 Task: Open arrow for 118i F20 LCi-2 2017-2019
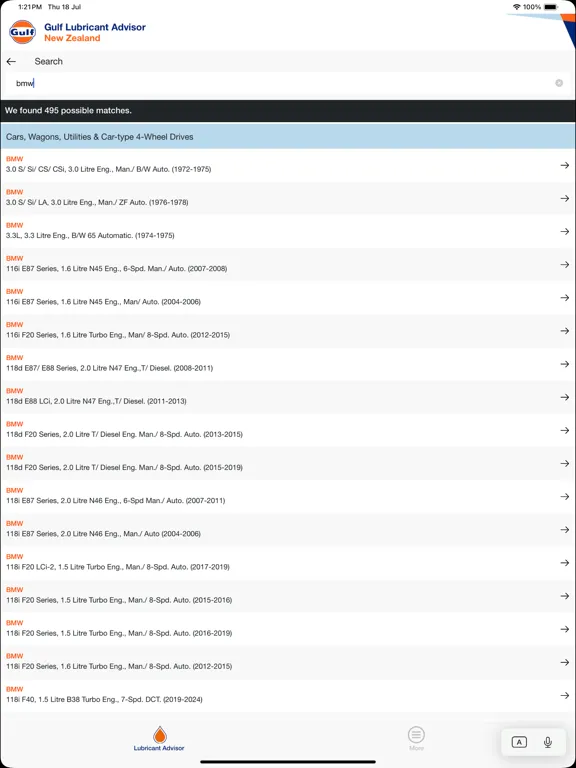tap(565, 563)
